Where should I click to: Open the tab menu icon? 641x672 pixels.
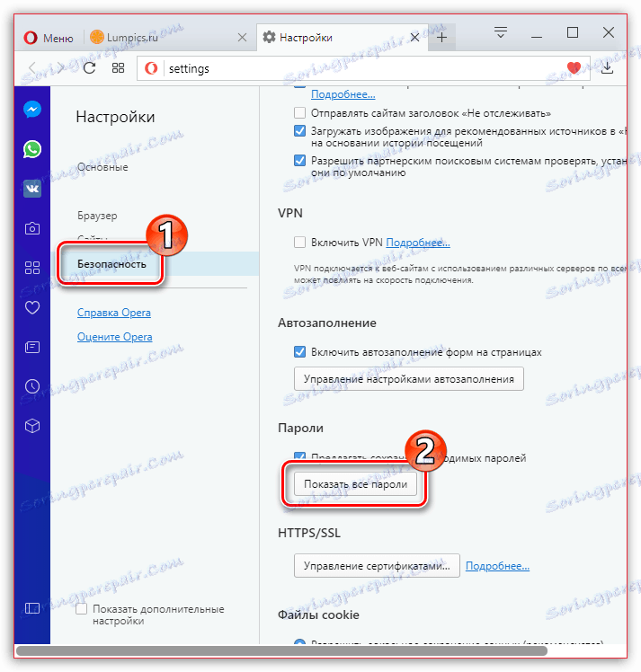pyautogui.click(x=501, y=32)
